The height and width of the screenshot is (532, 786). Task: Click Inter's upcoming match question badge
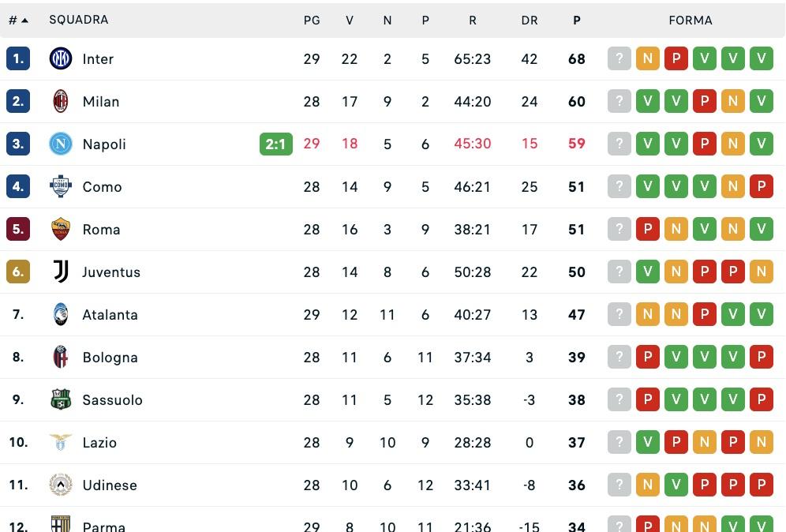(x=619, y=58)
